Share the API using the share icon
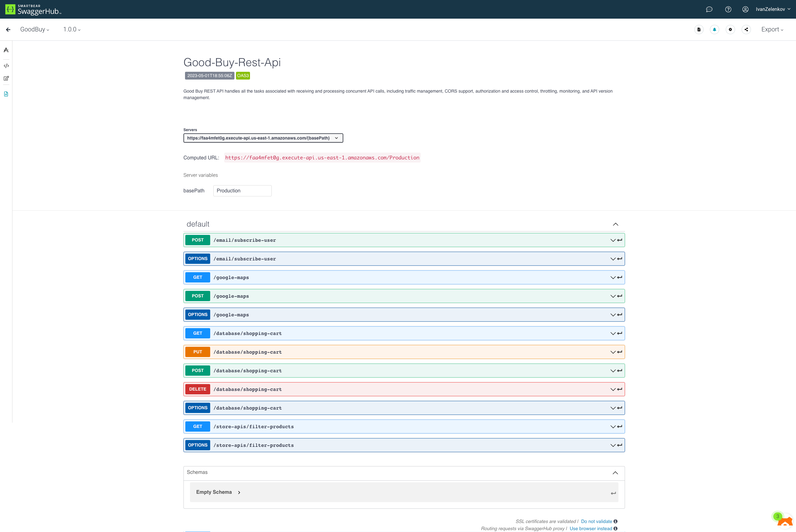 [x=746, y=30]
